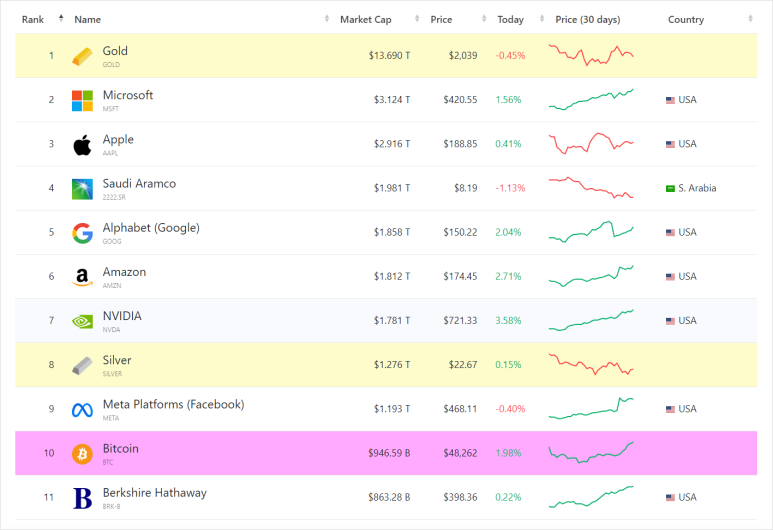Viewport: 773px width, 530px height.
Task: Click the Saudi Aramco logo icon
Action: [82, 189]
